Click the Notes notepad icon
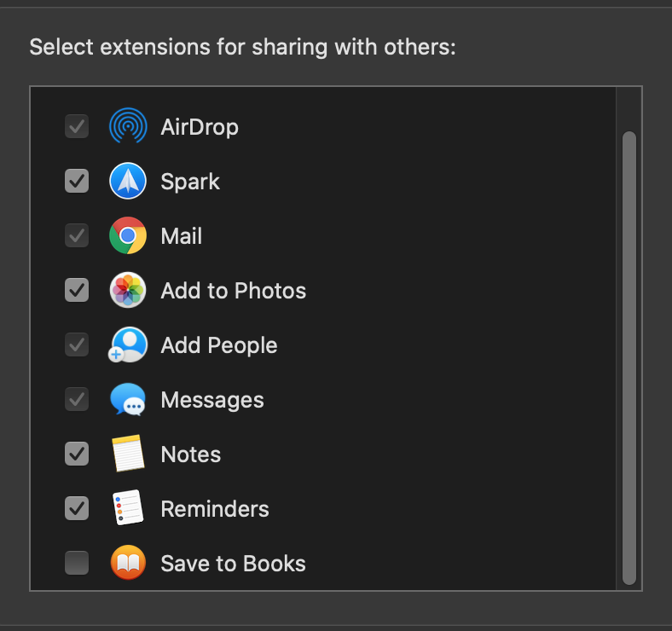 (128, 454)
